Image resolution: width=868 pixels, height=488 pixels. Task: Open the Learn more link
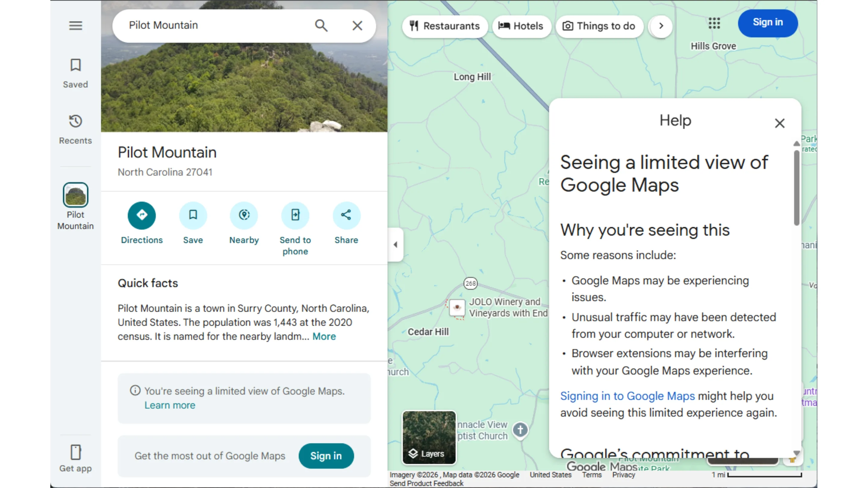tap(170, 405)
